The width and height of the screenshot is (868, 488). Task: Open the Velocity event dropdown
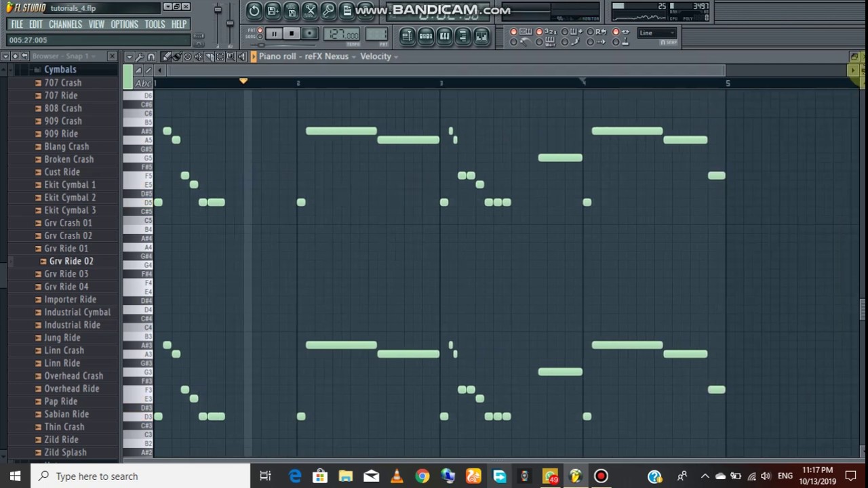[x=379, y=56]
